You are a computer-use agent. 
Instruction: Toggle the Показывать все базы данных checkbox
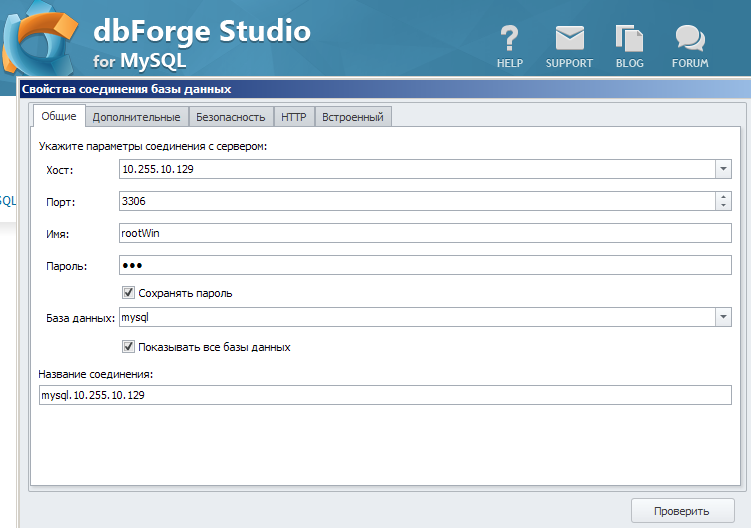click(x=128, y=346)
